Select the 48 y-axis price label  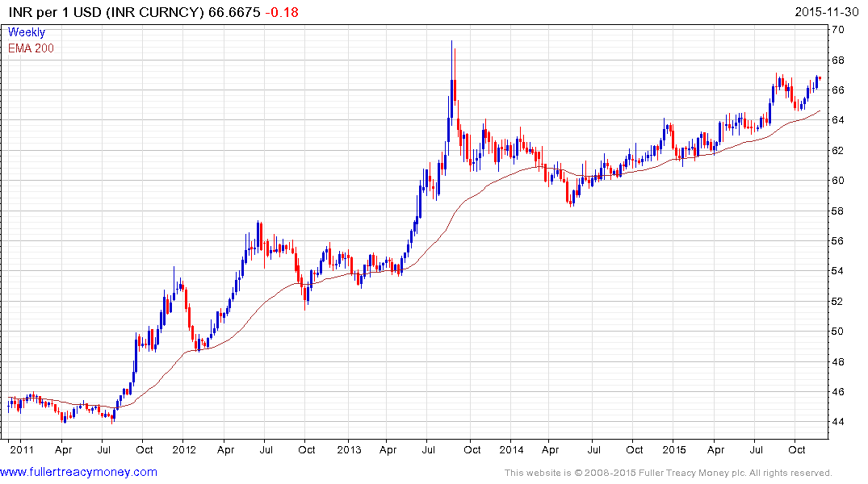pyautogui.click(x=838, y=361)
